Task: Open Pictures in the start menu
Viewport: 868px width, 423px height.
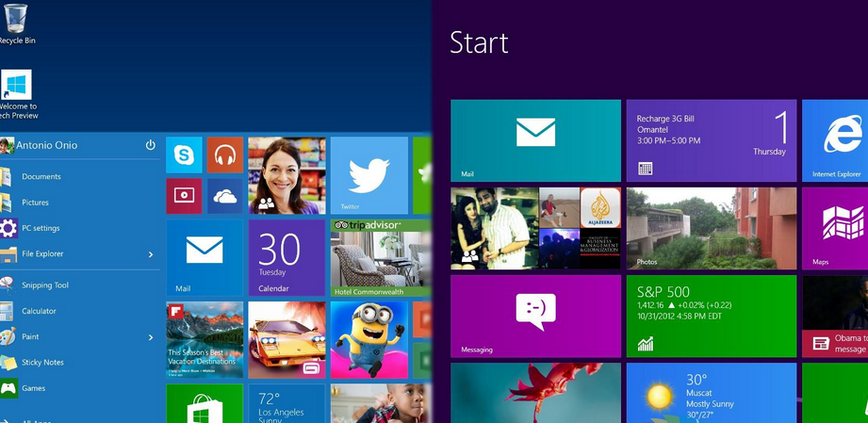Action: coord(35,203)
